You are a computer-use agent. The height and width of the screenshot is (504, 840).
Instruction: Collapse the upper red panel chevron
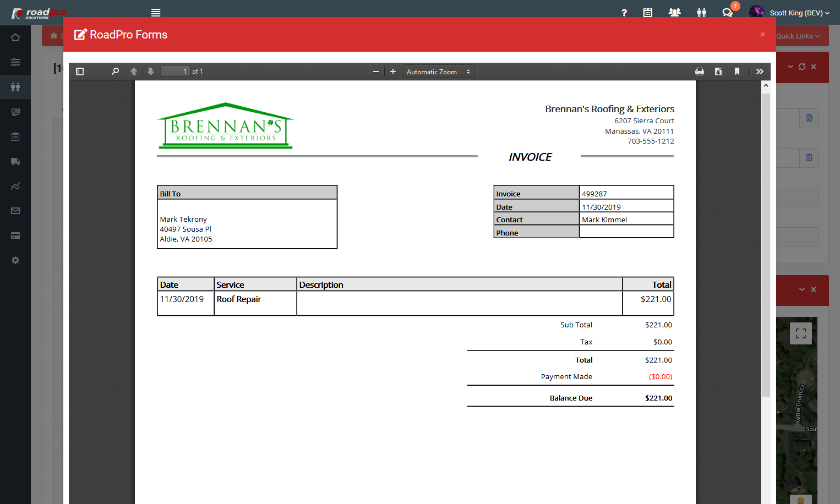[790, 67]
